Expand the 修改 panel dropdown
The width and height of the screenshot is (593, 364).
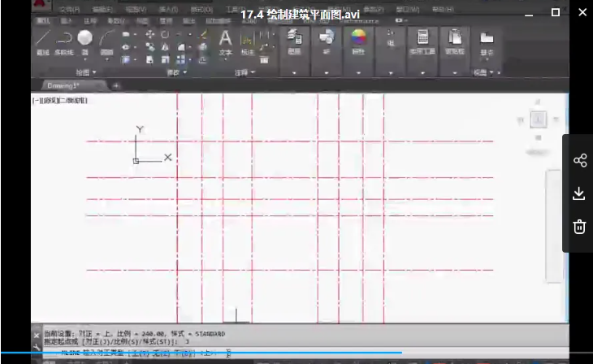point(185,71)
